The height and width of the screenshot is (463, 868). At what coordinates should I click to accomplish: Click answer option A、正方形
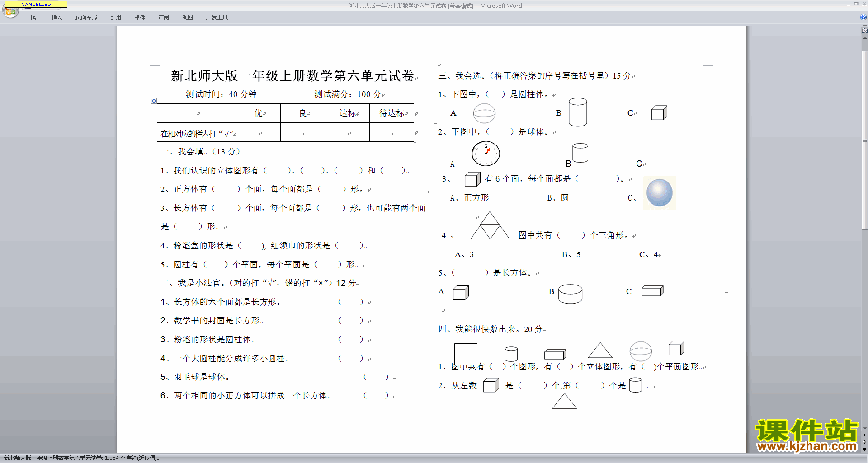(470, 198)
